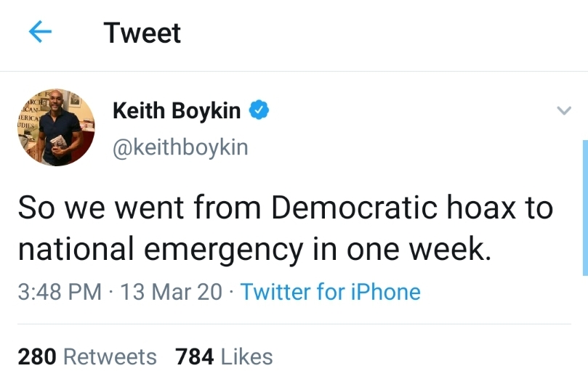Click the Tweet header title
The height and width of the screenshot is (371, 588).
point(142,33)
